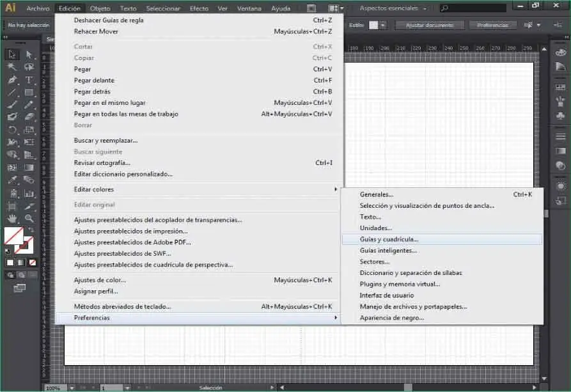Select the Type tool

(29, 80)
